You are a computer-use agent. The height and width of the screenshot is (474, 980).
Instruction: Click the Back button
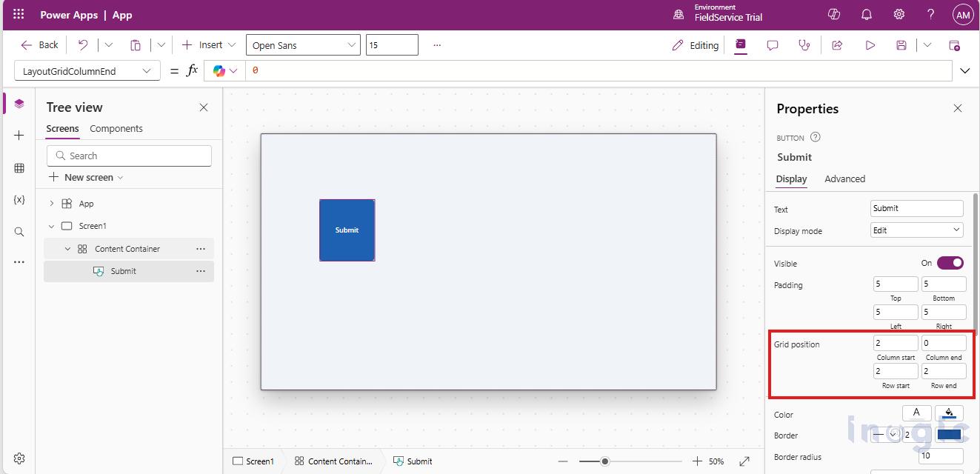tap(39, 44)
